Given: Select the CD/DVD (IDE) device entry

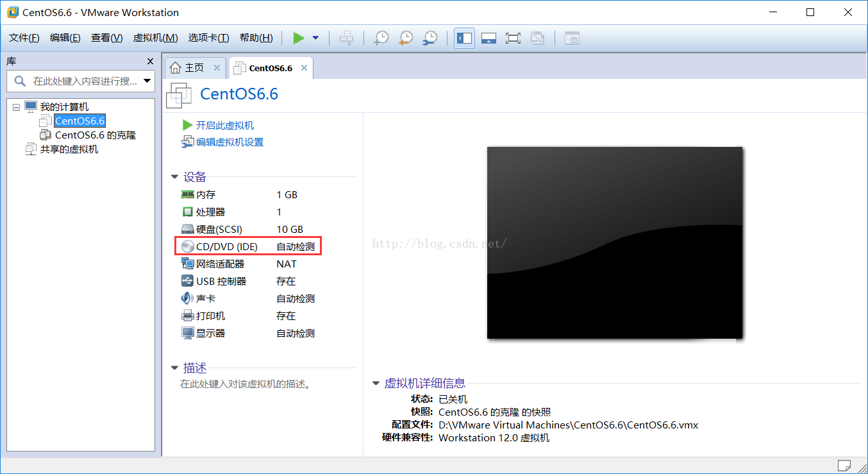Looking at the screenshot, I should click(x=224, y=246).
